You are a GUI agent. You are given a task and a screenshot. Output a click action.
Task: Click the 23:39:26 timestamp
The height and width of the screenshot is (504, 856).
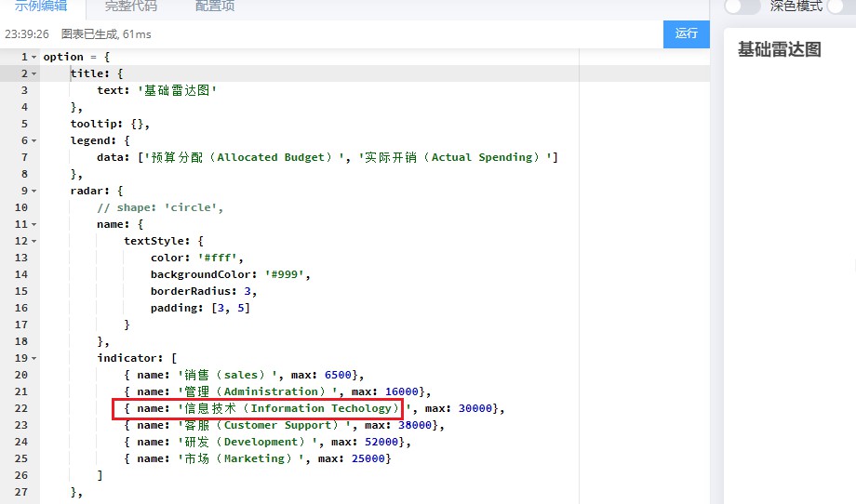(x=27, y=33)
